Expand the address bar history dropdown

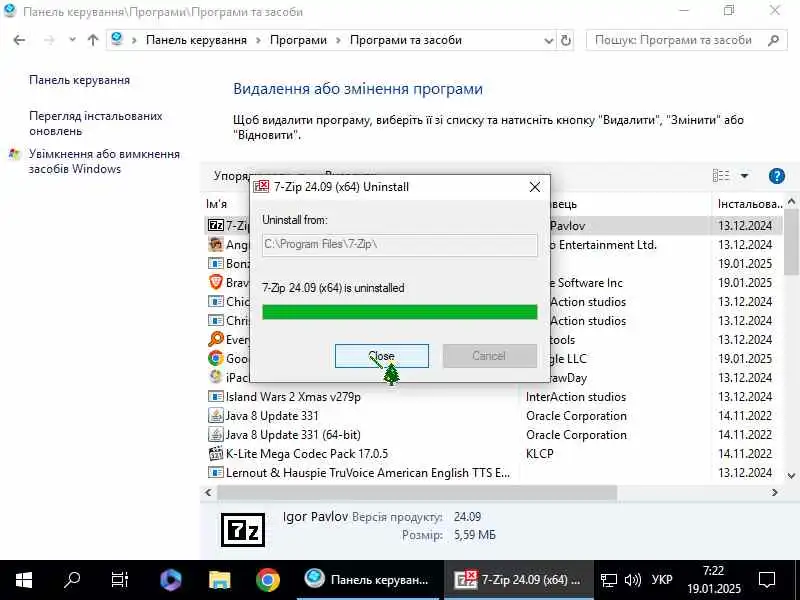[548, 40]
